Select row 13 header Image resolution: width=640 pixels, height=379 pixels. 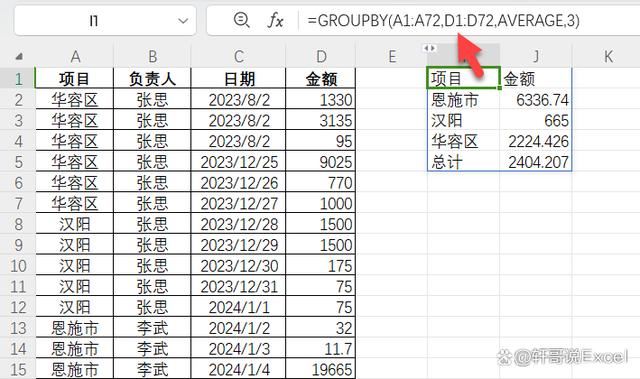[18, 328]
